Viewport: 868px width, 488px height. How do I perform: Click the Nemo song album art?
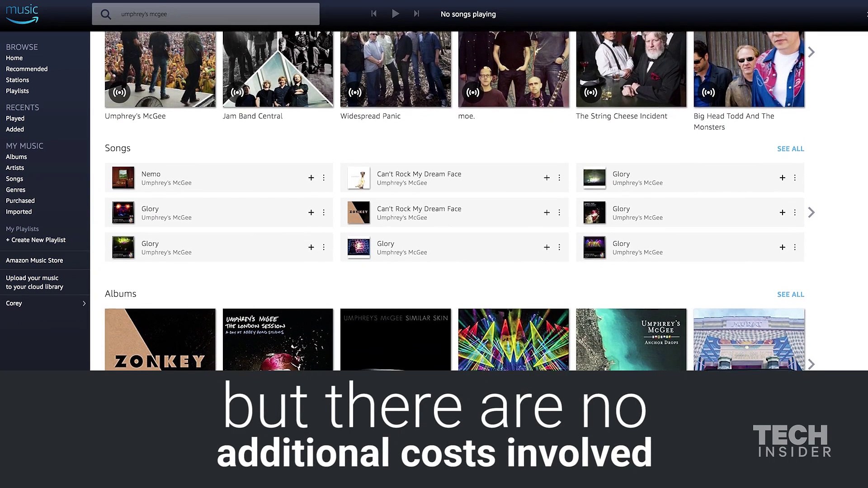point(123,178)
